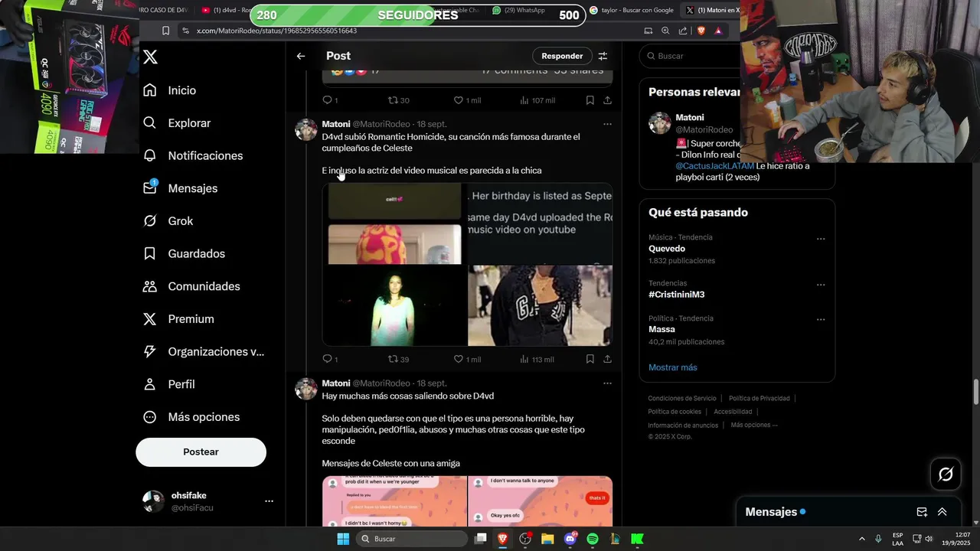Image resolution: width=980 pixels, height=551 pixels.
Task: Click @MatoriRodeo handle on Romantic Homicide post
Action: click(x=381, y=124)
